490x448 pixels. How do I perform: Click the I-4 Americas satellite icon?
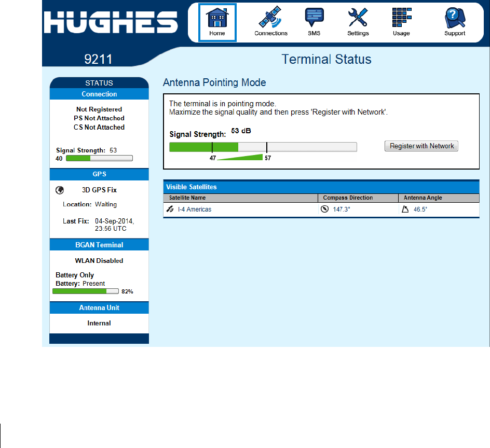click(170, 209)
